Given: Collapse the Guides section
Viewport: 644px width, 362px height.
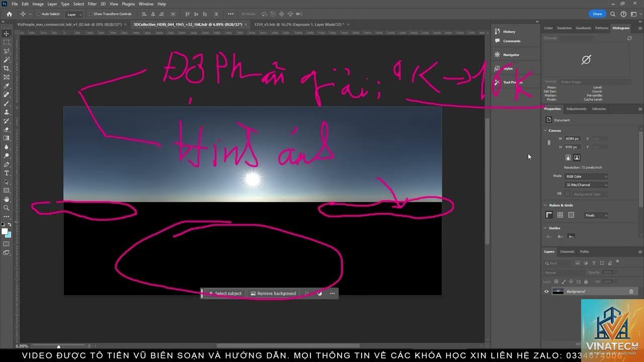Looking at the screenshot, I should click(x=545, y=228).
